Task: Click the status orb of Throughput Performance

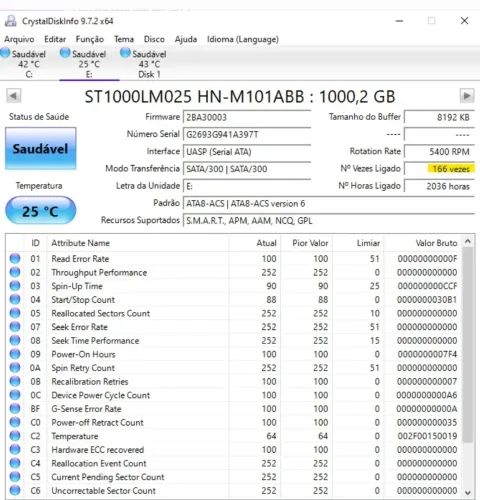Action: tap(15, 272)
